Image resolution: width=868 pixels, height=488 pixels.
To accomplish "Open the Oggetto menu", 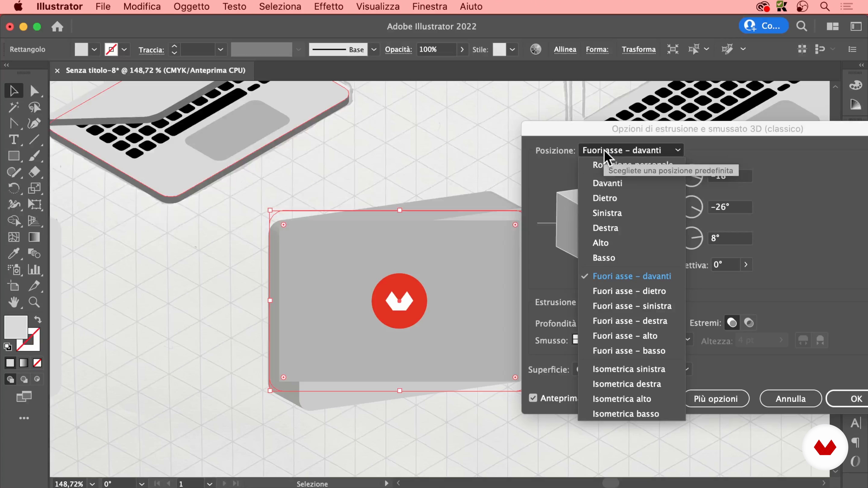I will click(191, 6).
